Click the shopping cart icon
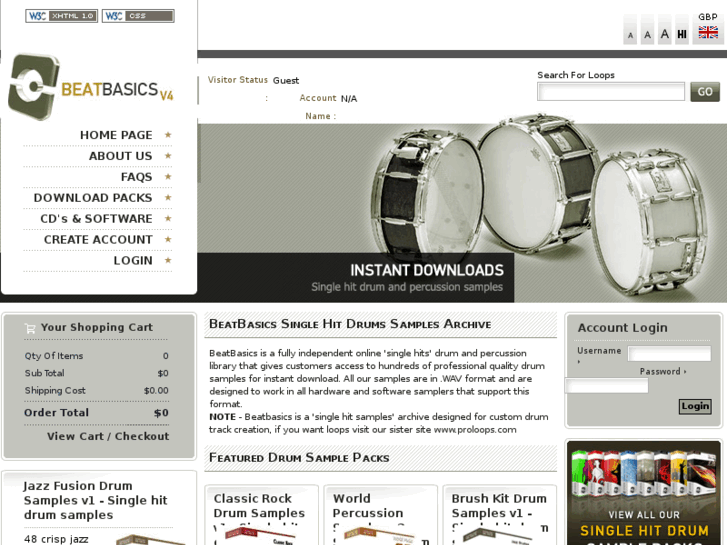Image resolution: width=727 pixels, height=545 pixels. pos(30,328)
